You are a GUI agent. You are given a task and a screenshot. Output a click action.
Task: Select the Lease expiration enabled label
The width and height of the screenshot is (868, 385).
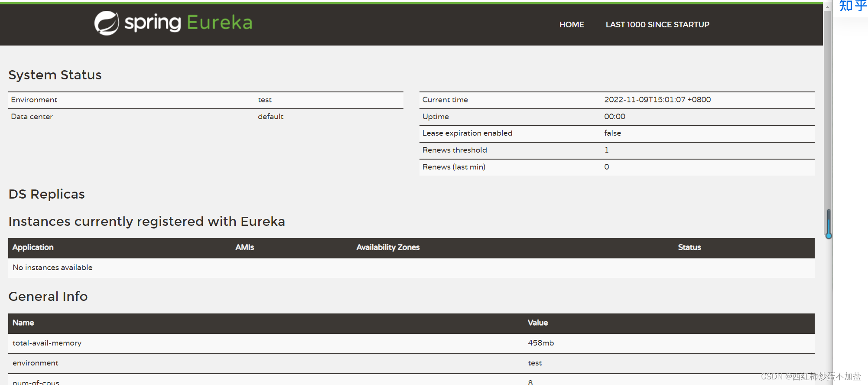point(467,133)
